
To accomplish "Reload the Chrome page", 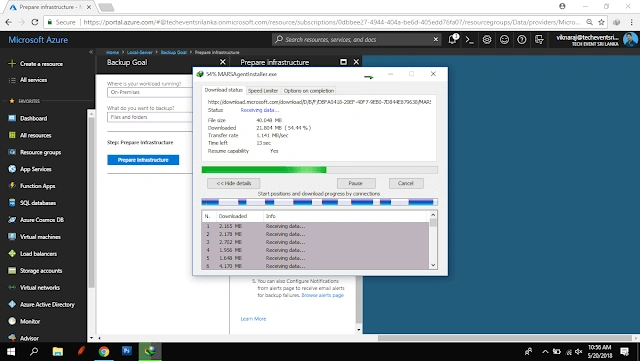I will [35, 22].
